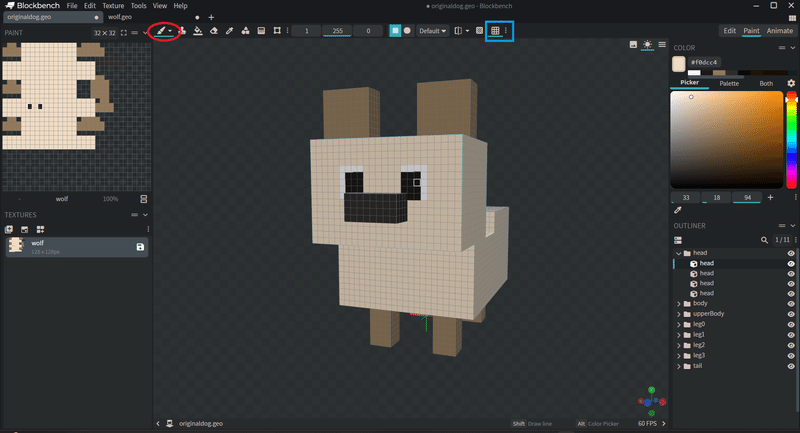Open the Texture menu
Viewport: 800px width, 433px height.
(113, 6)
